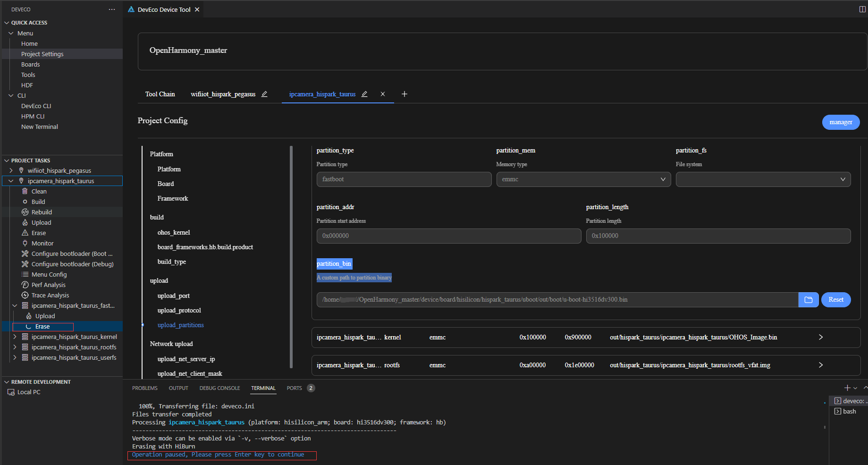Click the Menu Config list icon
Screen dimensions: 868x465
click(25, 274)
